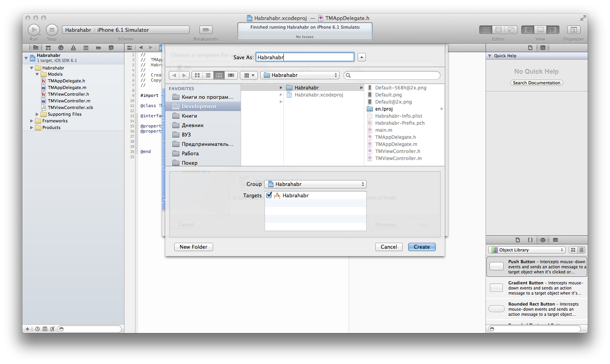The image size is (610, 364).
Task: Toggle the Breakpoints button
Action: click(x=206, y=30)
